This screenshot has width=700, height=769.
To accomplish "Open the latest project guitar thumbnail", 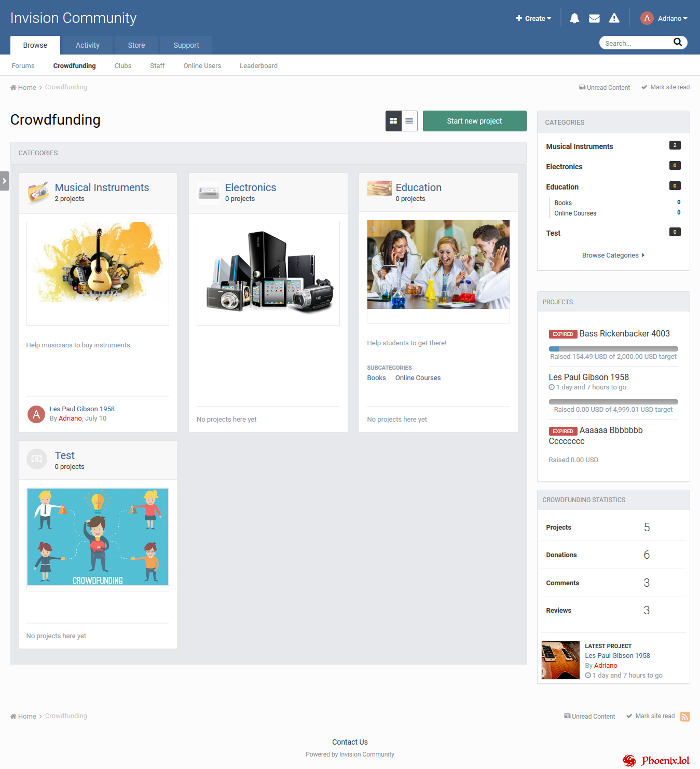I will pyautogui.click(x=560, y=660).
